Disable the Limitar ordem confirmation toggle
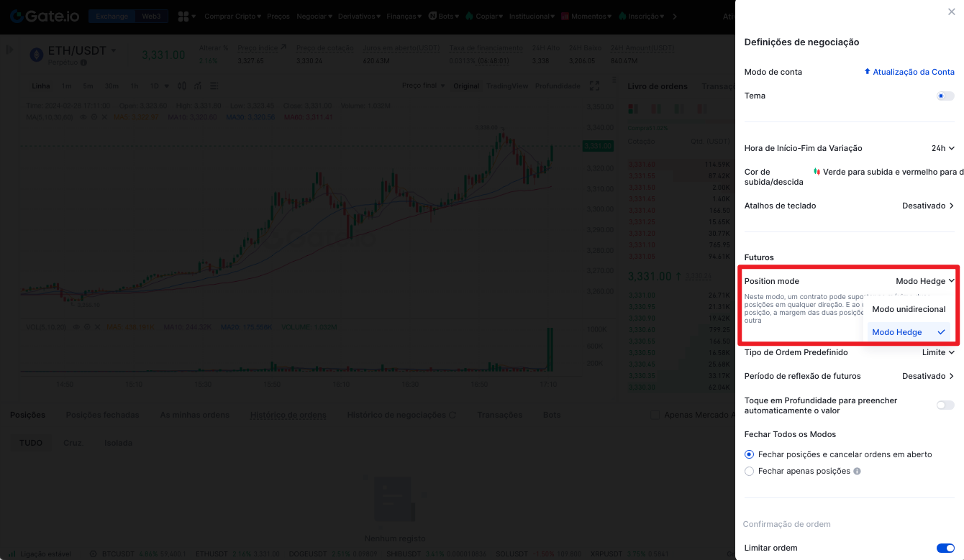The image size is (964, 560). click(945, 548)
